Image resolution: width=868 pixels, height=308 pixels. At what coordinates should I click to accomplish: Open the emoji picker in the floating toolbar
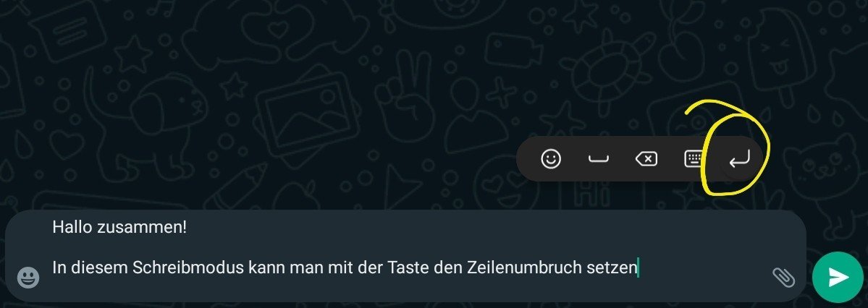click(x=550, y=159)
